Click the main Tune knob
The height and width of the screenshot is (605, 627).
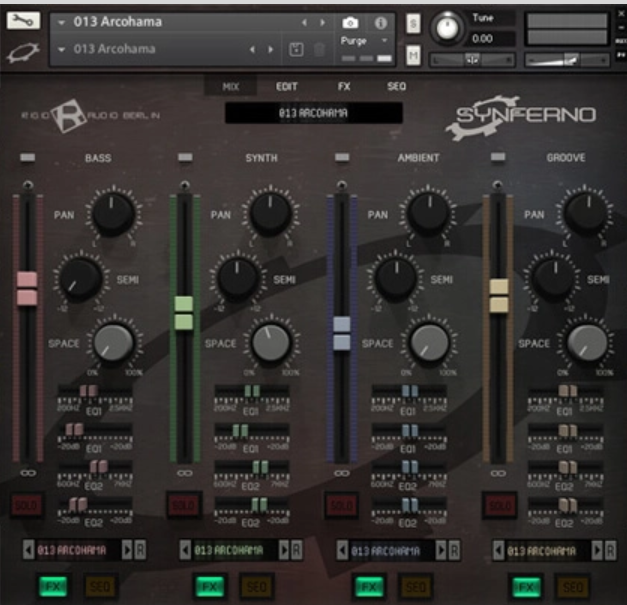click(x=447, y=28)
